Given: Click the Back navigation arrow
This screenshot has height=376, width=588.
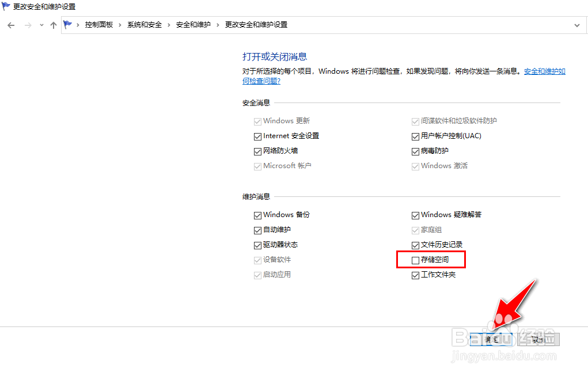Looking at the screenshot, I should coord(12,25).
